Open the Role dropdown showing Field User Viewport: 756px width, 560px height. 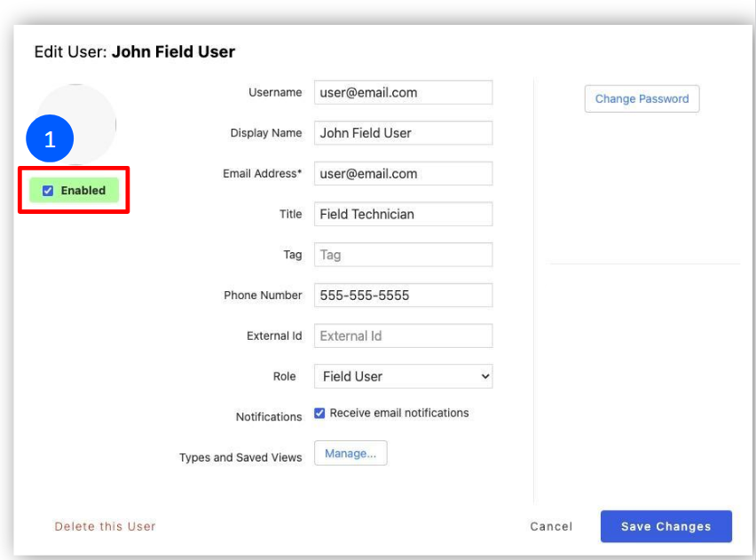402,376
